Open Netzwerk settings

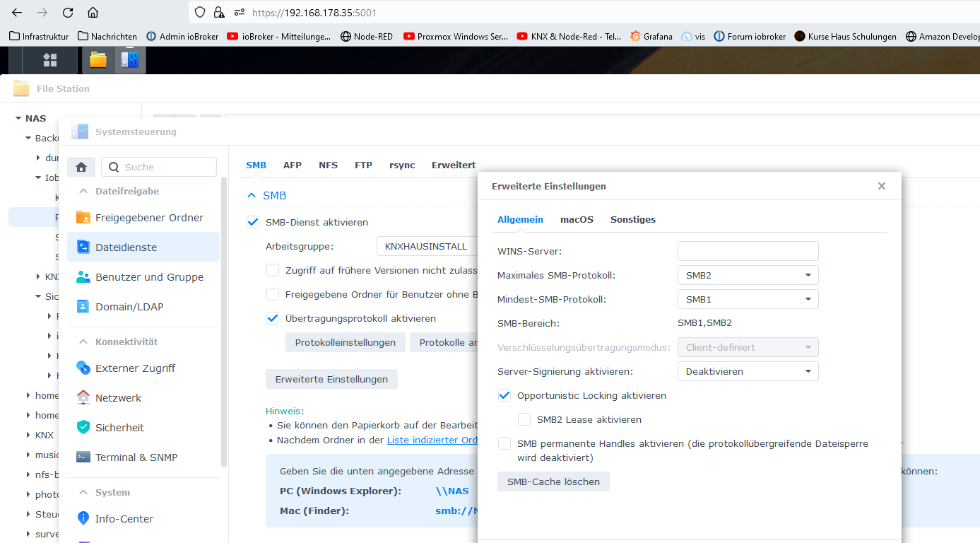(143, 398)
